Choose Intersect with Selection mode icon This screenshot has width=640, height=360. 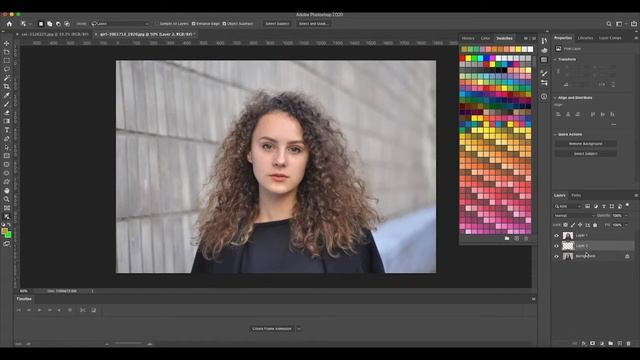click(67, 24)
